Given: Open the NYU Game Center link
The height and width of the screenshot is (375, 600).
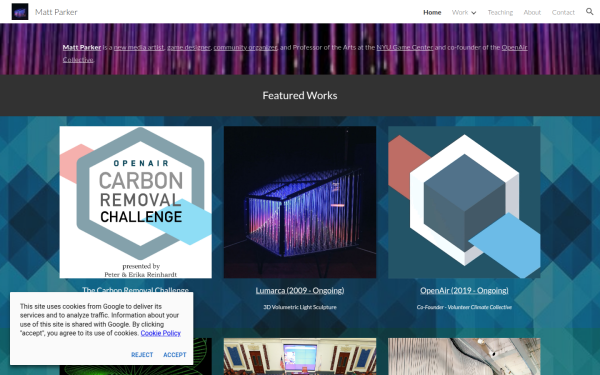Looking at the screenshot, I should click(x=405, y=47).
